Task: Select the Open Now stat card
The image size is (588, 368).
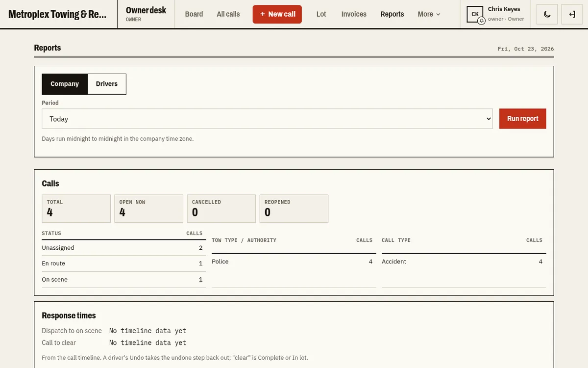Action: [148, 209]
